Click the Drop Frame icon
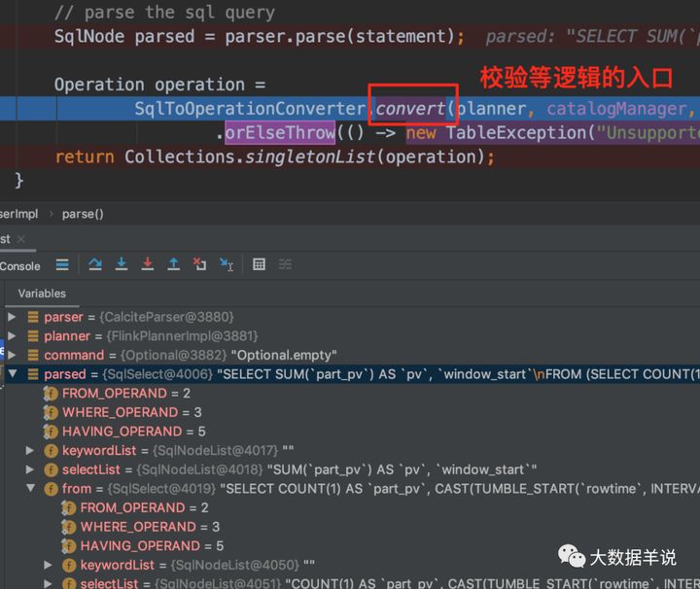 pyautogui.click(x=199, y=264)
